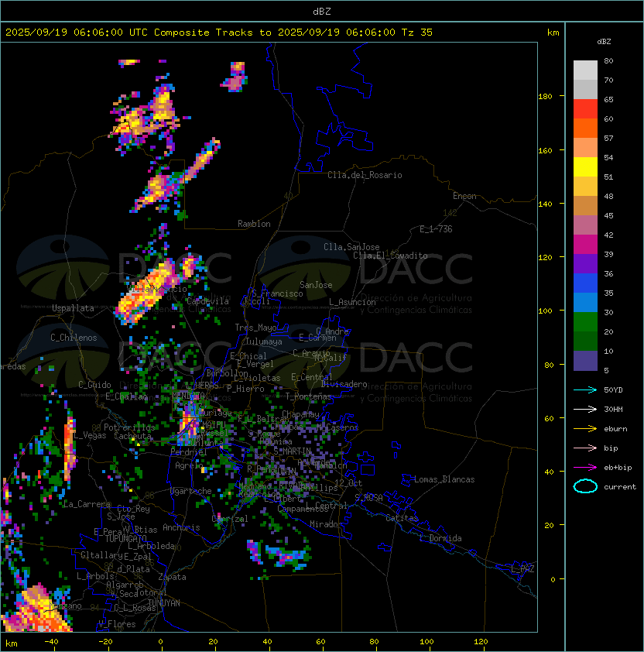Click the magenta eb+bip arrow in legend

pyautogui.click(x=585, y=468)
